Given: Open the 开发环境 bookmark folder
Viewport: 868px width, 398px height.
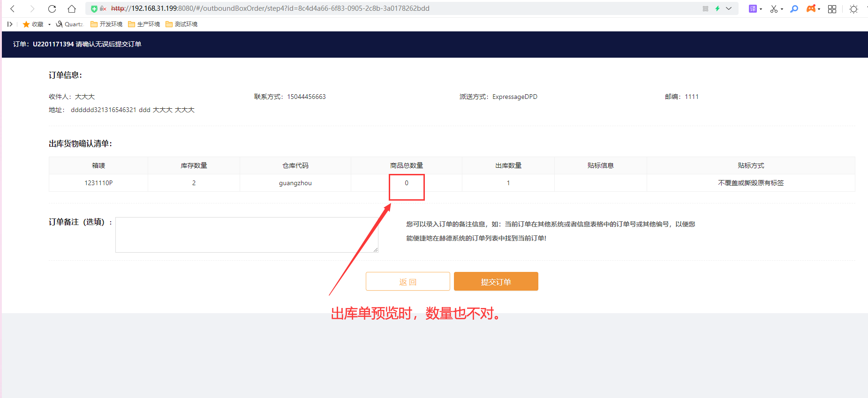Looking at the screenshot, I should coord(106,24).
